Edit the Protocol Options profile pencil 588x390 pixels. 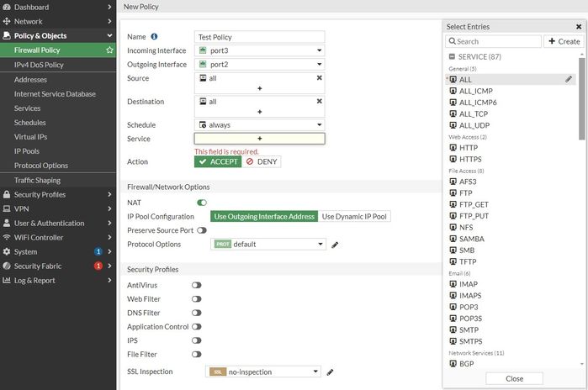(335, 245)
